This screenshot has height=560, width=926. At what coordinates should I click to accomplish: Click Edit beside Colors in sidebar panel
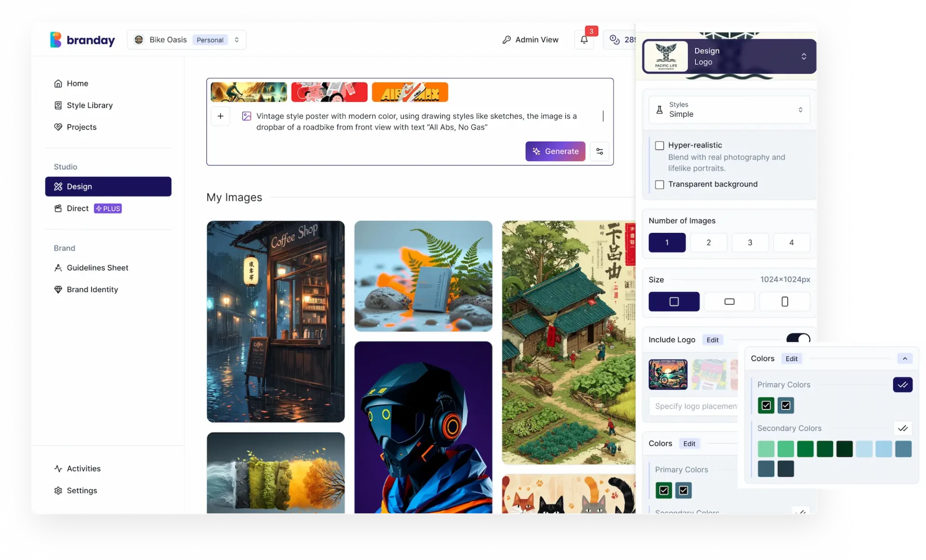pos(689,443)
